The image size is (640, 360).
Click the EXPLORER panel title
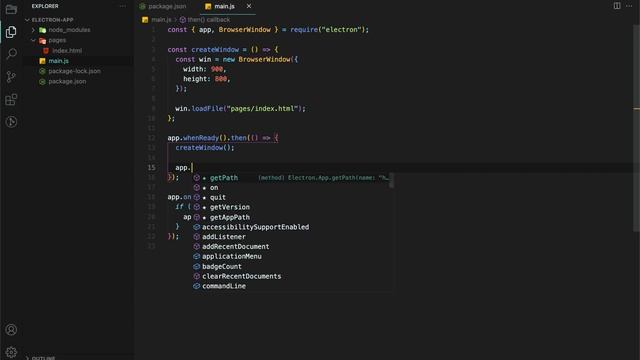pos(45,6)
